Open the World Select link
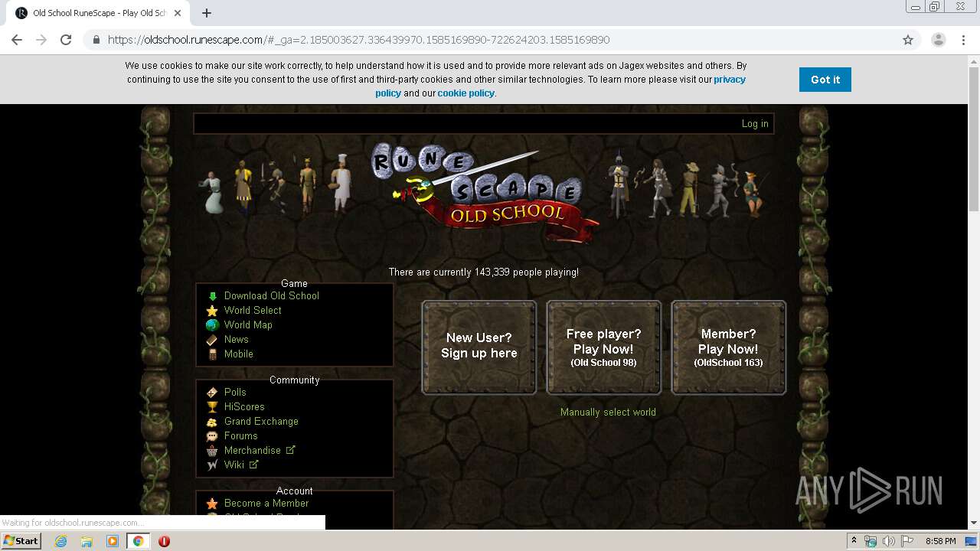The image size is (980, 551). (x=253, y=311)
